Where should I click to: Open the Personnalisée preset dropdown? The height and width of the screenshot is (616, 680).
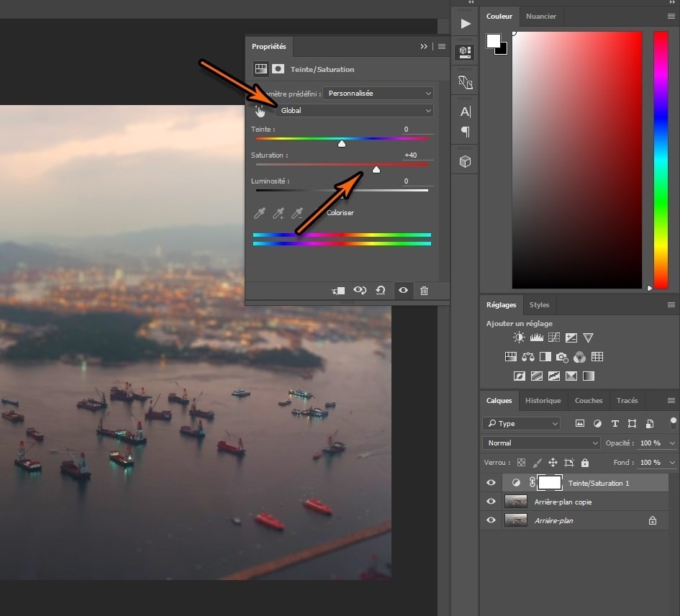pyautogui.click(x=378, y=94)
